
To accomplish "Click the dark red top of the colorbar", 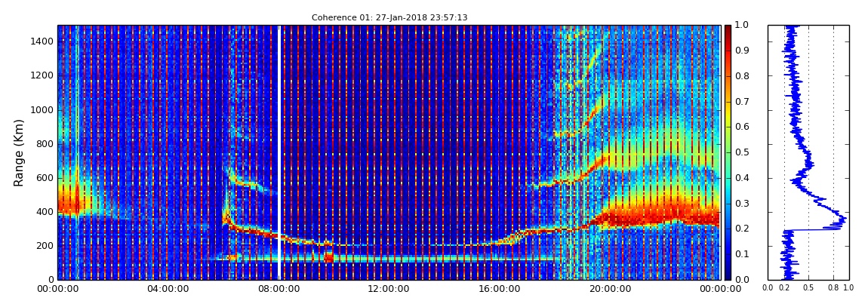I will coord(728,30).
